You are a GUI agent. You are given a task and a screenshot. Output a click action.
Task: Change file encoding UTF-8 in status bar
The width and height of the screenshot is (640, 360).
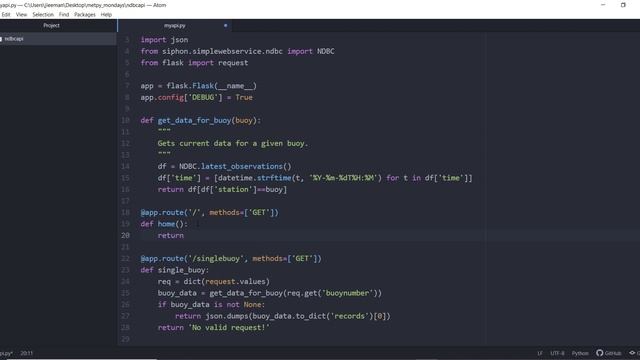click(x=557, y=353)
